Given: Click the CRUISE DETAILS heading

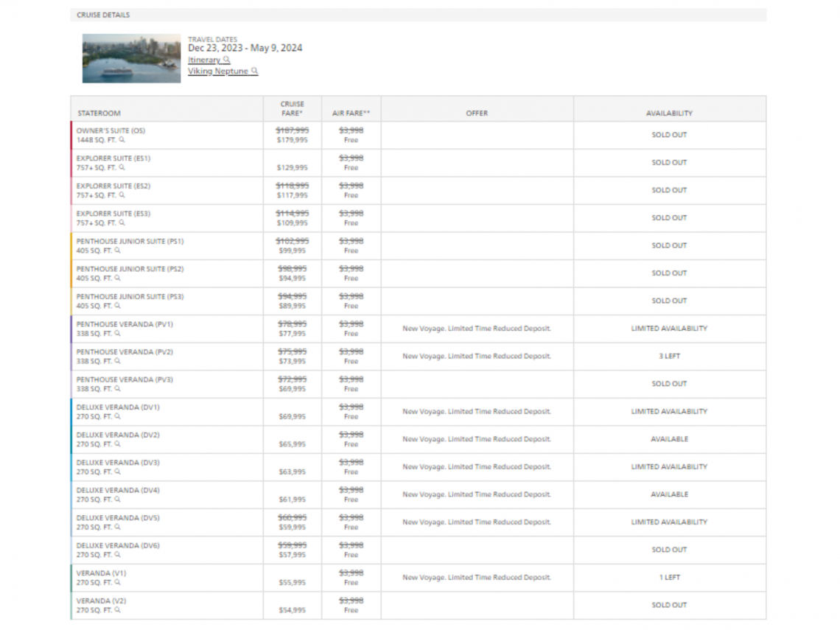Looking at the screenshot, I should 103,15.
